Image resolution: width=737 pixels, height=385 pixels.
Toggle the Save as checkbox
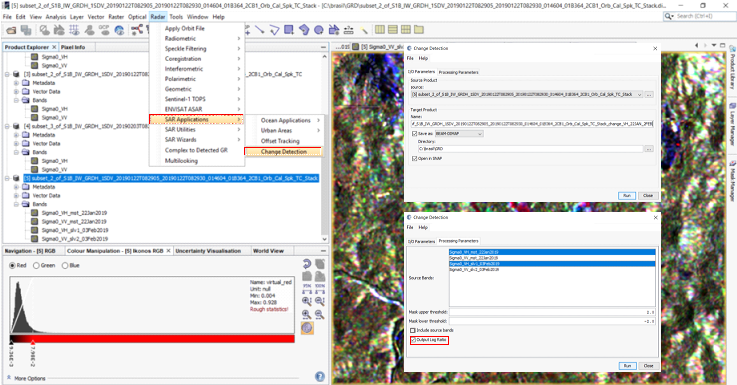click(414, 134)
